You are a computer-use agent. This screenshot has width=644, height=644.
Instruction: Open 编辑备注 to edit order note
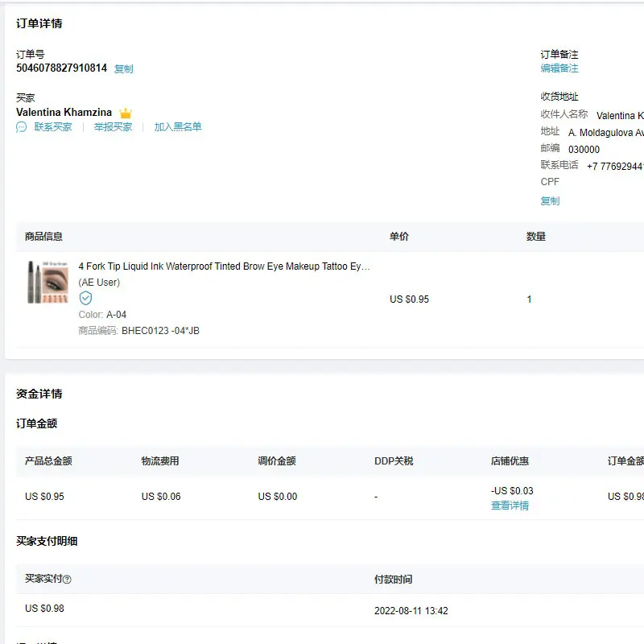(559, 68)
